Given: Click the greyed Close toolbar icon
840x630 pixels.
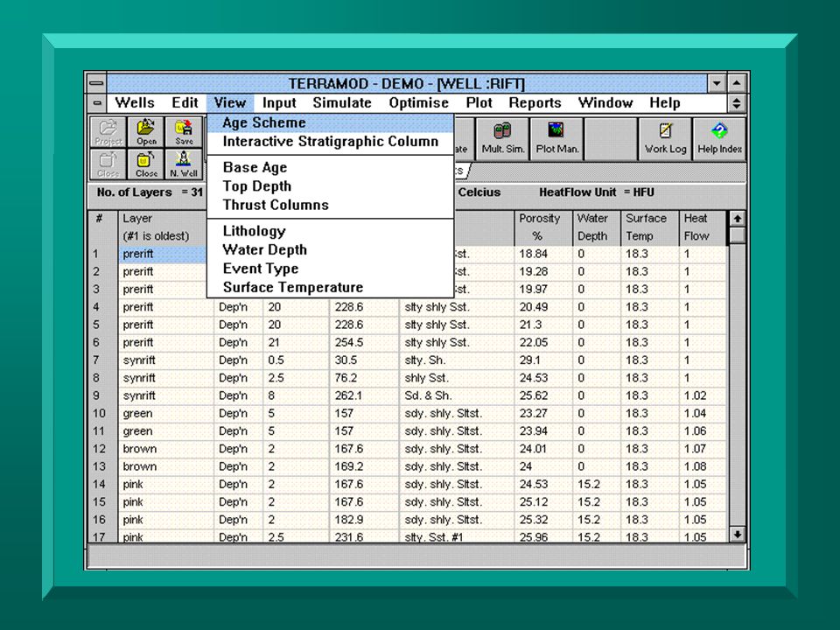Looking at the screenshot, I should click(x=108, y=164).
